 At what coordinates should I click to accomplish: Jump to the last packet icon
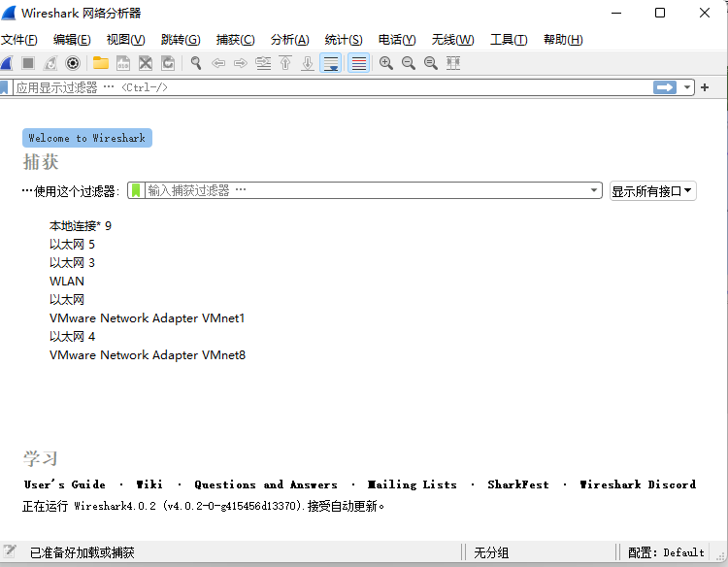tap(308, 63)
